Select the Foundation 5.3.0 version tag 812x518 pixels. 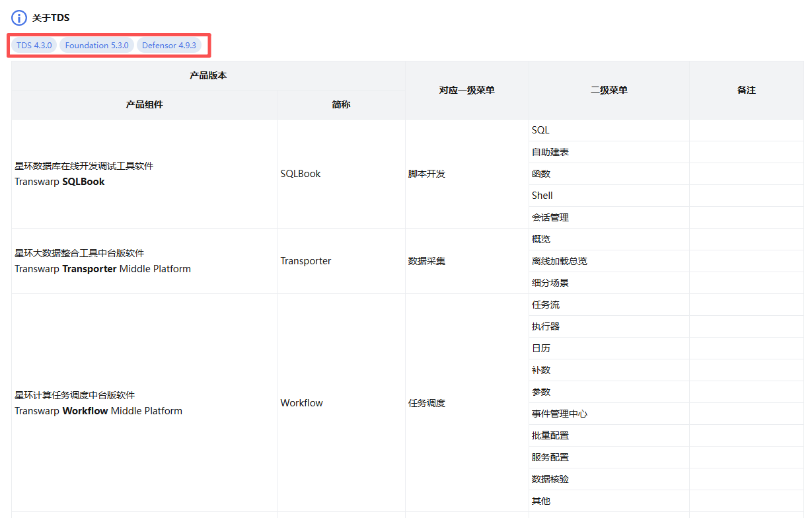97,46
